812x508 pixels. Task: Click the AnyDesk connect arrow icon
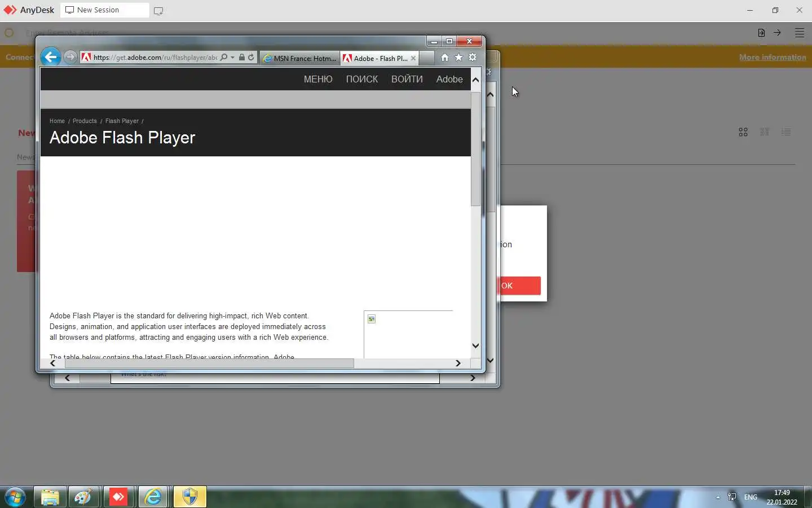(x=777, y=33)
